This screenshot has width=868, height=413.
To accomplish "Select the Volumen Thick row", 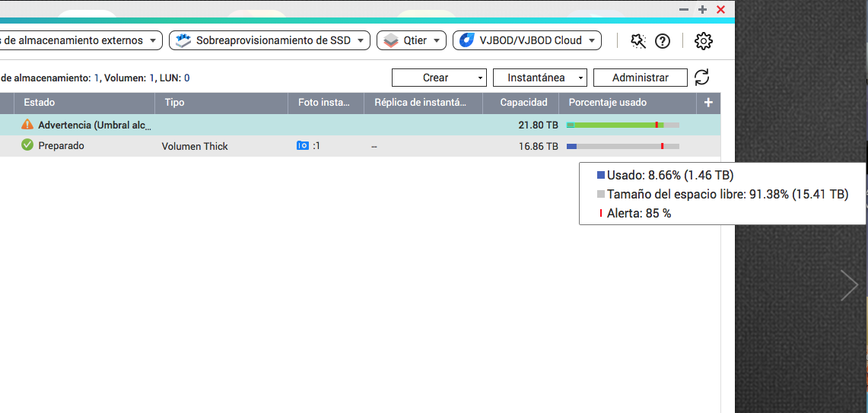I will (195, 146).
